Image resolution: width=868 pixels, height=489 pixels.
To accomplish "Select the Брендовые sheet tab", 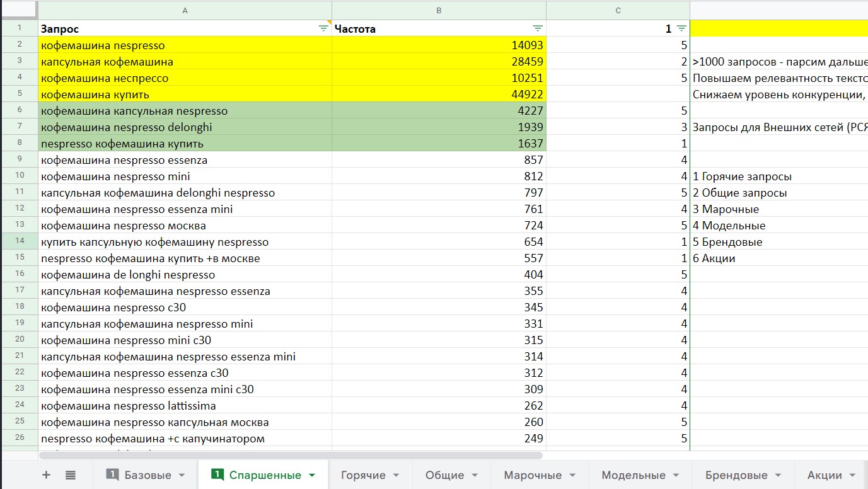I will pyautogui.click(x=736, y=475).
